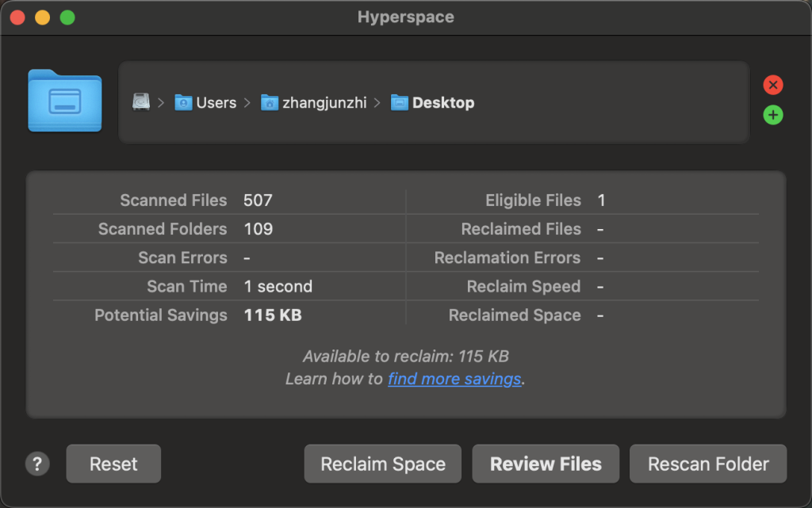Screen dimensions: 812x508
Task: Click the Users folder icon in the path
Action: coord(184,102)
